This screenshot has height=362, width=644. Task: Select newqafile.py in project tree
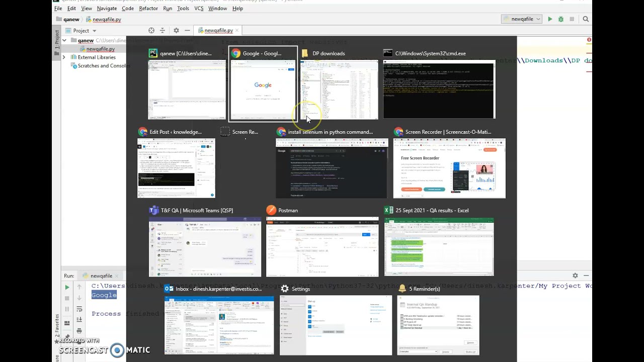pyautogui.click(x=100, y=49)
